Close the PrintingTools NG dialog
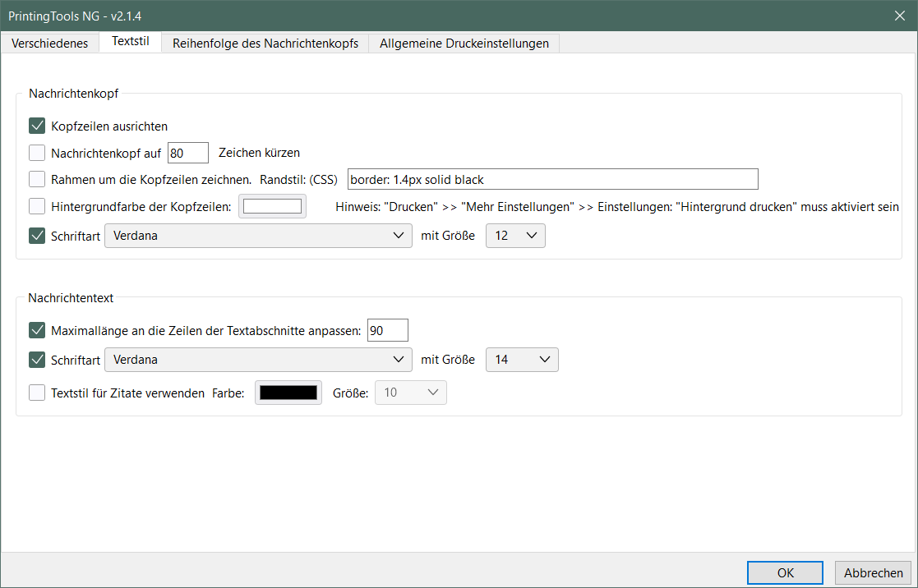 900,14
